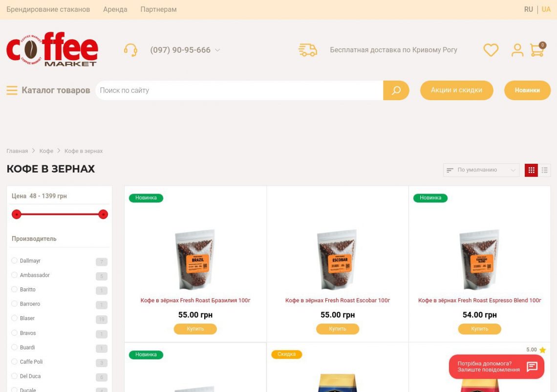Switch to list view layout
The image size is (557, 392).
coord(544,170)
